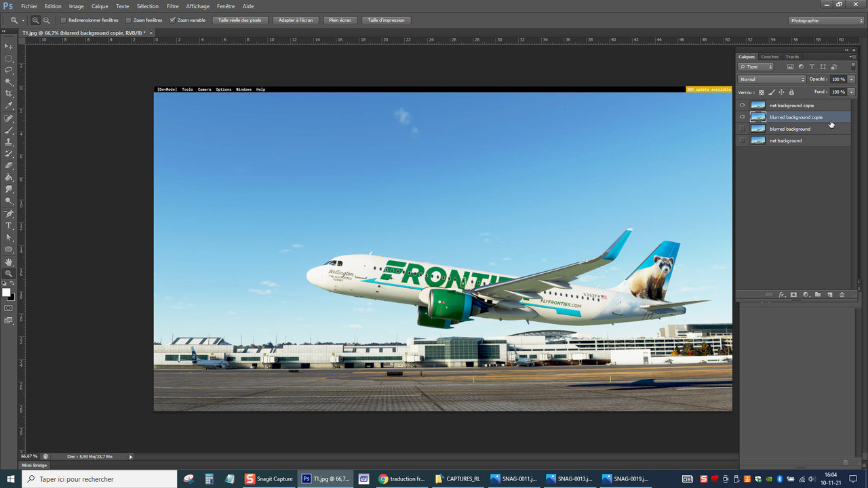Switch to the Tracés tab
The height and width of the screenshot is (488, 868).
point(792,57)
